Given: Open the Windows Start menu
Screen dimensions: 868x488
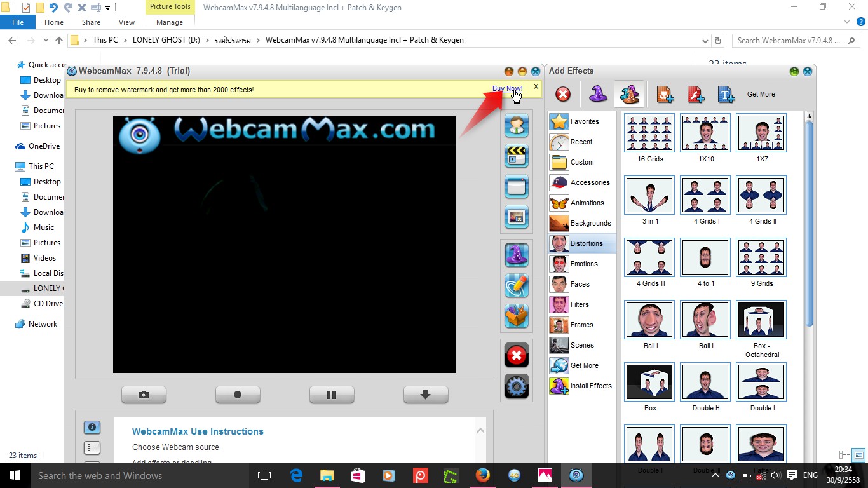Looking at the screenshot, I should coord(15,475).
